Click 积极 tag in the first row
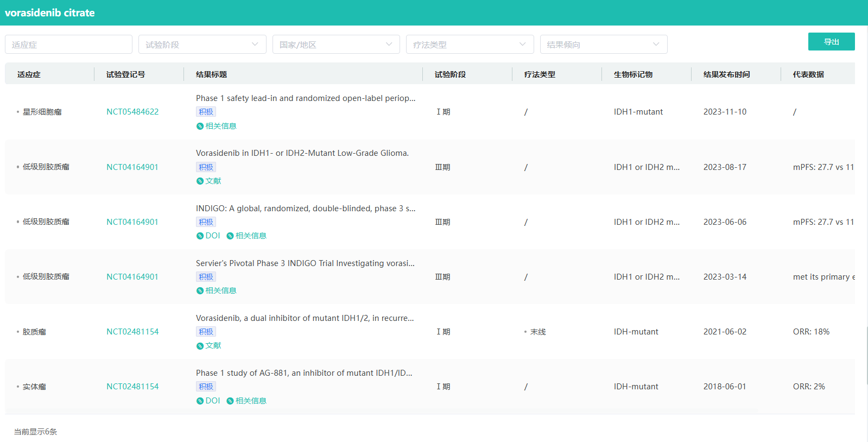The height and width of the screenshot is (442, 868). pyautogui.click(x=206, y=112)
